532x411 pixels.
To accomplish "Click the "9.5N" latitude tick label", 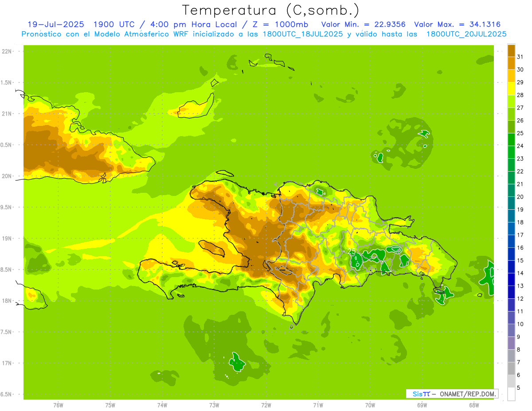I will point(6,207).
